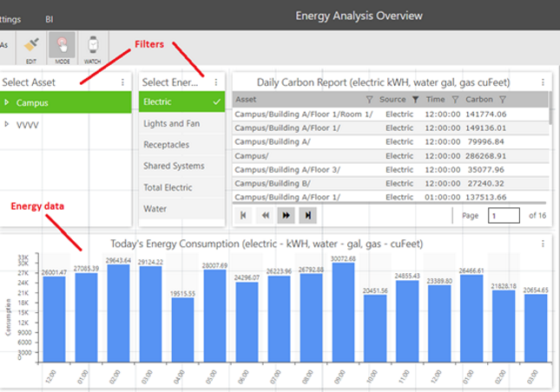Filter the Time column
Screen dimensions: 560x392
[455, 100]
